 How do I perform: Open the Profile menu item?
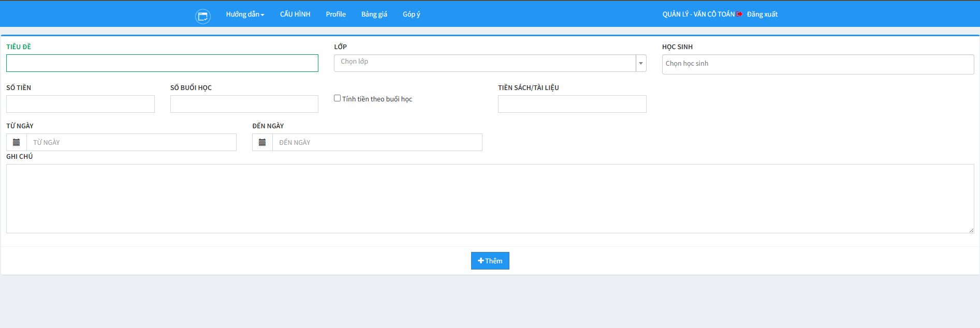[x=335, y=14]
